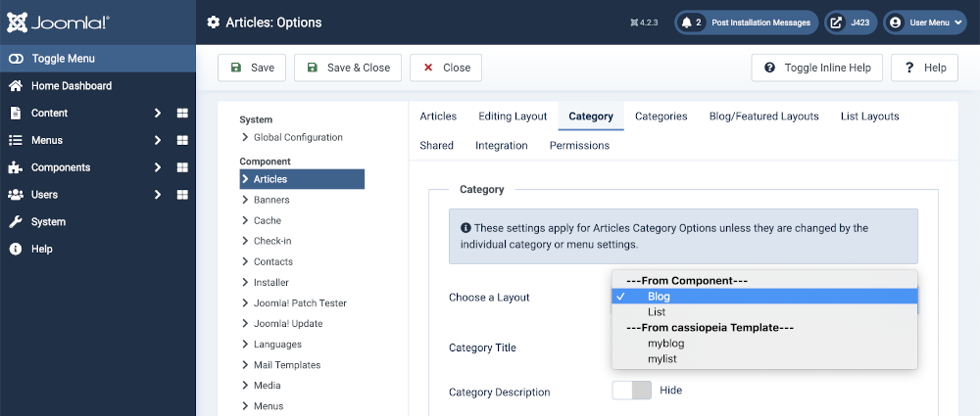Click the Users group icon
The height and width of the screenshot is (416, 980).
[x=16, y=194]
